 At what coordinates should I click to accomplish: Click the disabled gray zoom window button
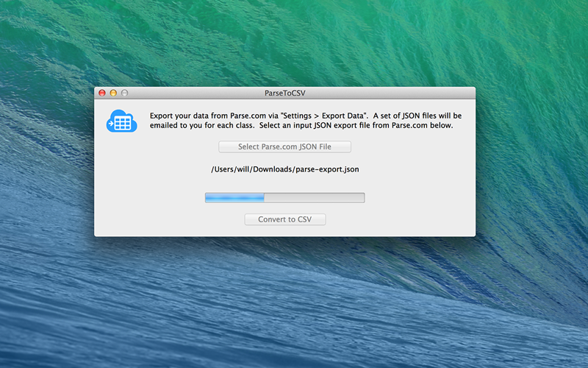point(124,93)
